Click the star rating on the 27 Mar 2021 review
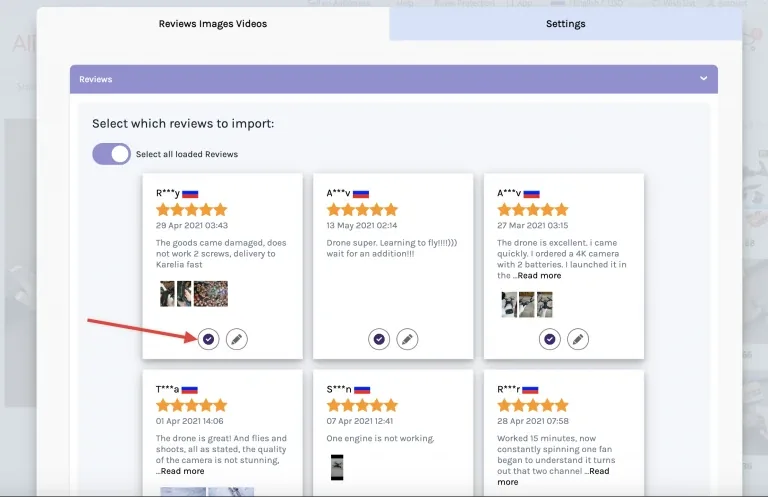The height and width of the screenshot is (497, 768). tap(532, 210)
